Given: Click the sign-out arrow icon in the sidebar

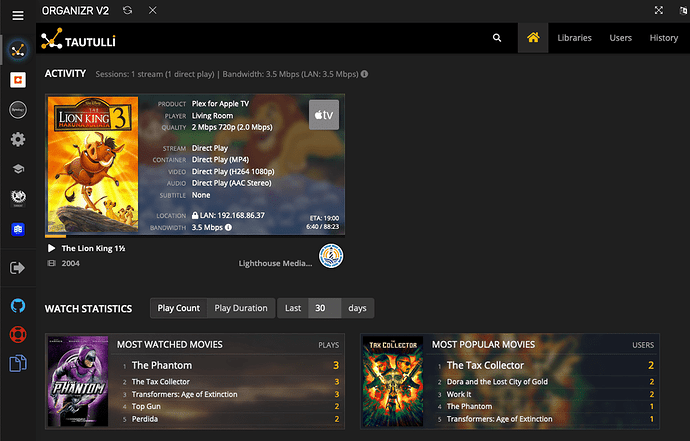Looking at the screenshot, I should point(17,268).
